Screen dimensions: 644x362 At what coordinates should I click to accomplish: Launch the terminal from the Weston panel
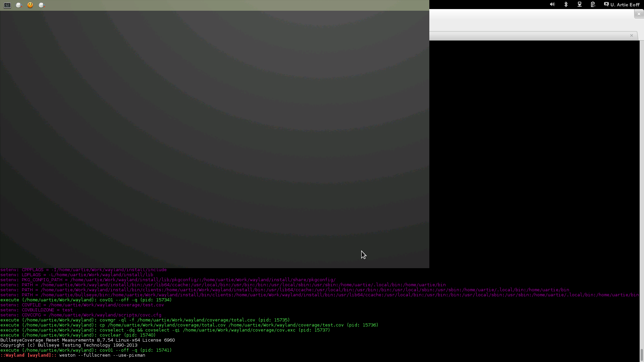point(7,5)
